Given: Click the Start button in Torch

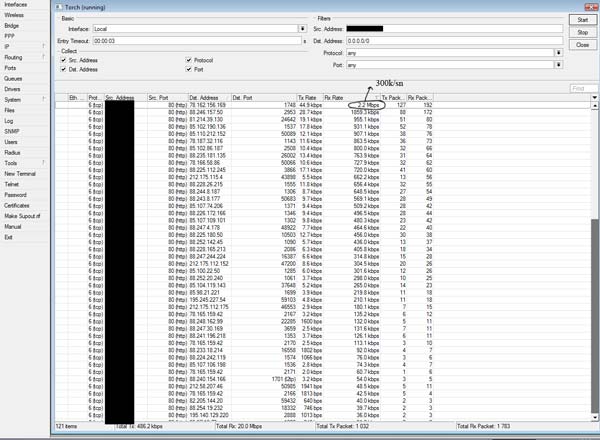Looking at the screenshot, I should (x=582, y=20).
